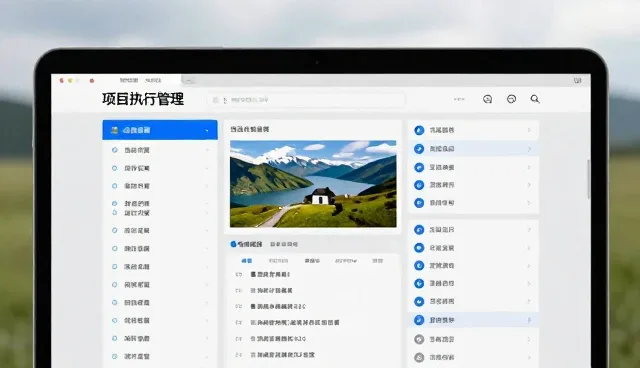Viewport: 640px width, 368px height.
Task: Click the round icon beside the magnifier icon
Action: coord(511,99)
